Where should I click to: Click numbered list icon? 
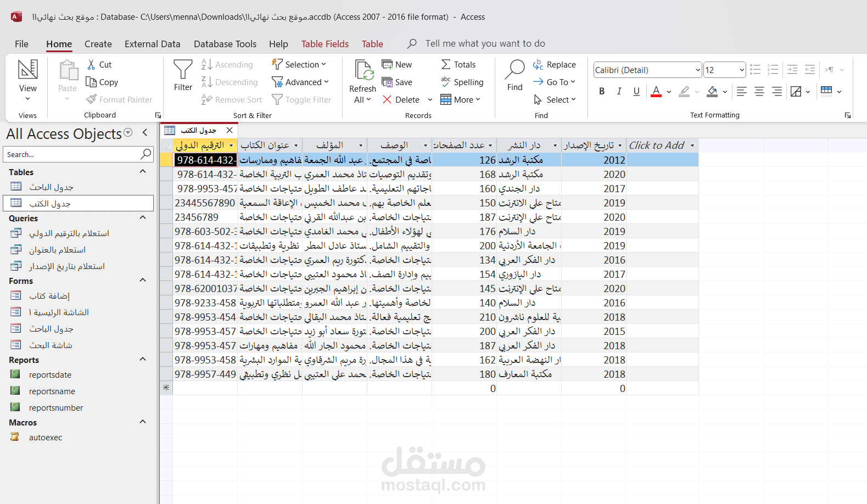tap(773, 70)
